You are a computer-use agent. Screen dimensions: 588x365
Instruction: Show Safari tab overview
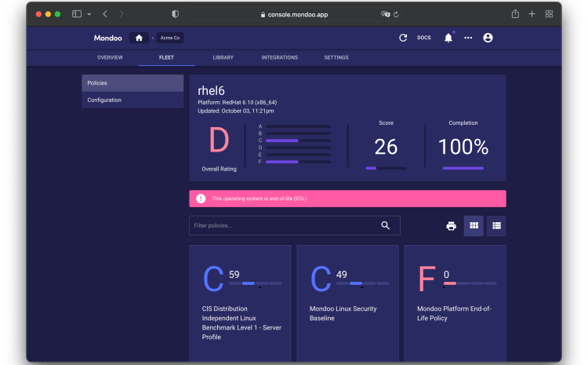[x=549, y=14]
